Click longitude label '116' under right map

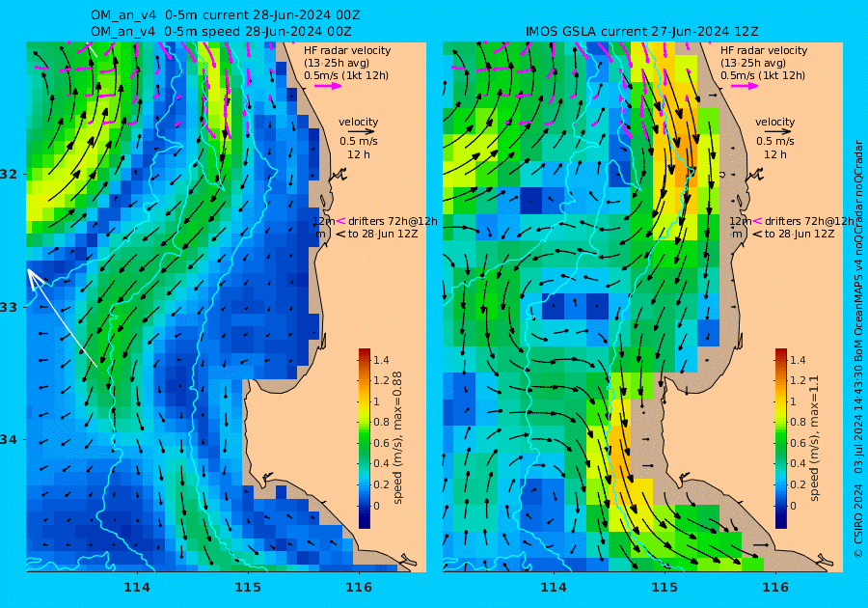click(775, 588)
